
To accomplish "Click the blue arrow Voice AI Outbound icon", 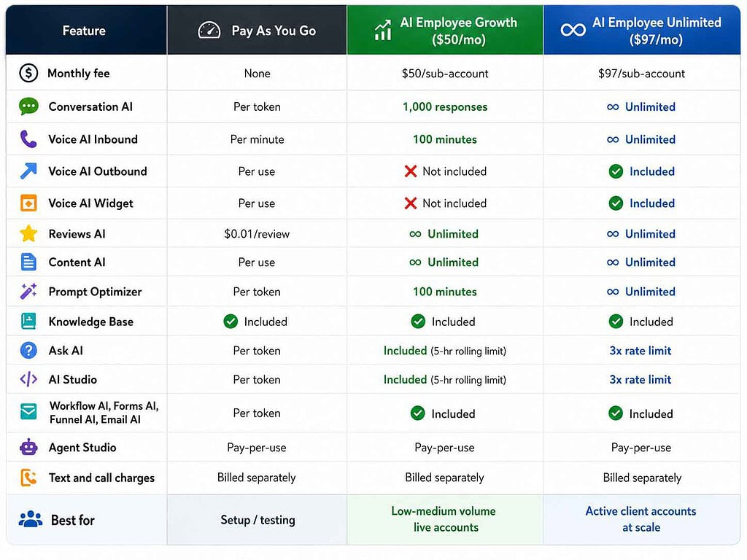I will (x=28, y=171).
